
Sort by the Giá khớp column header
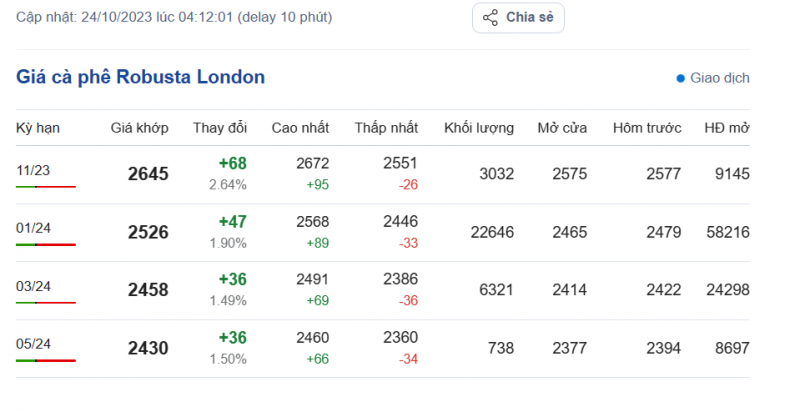tap(139, 128)
